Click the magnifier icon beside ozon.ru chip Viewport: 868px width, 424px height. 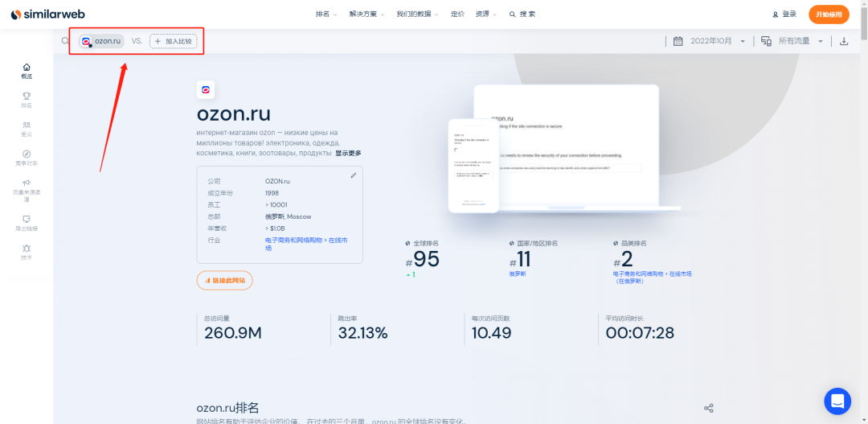point(65,41)
